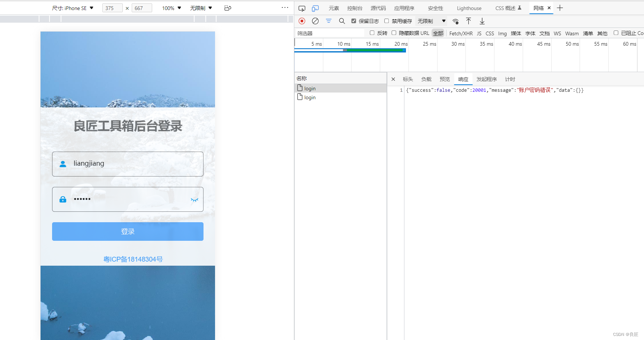Stop recording network log
The image size is (644, 340).
[x=302, y=21]
